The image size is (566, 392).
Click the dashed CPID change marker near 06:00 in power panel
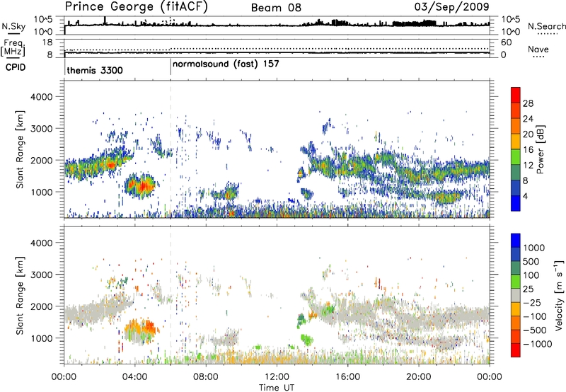[171, 149]
